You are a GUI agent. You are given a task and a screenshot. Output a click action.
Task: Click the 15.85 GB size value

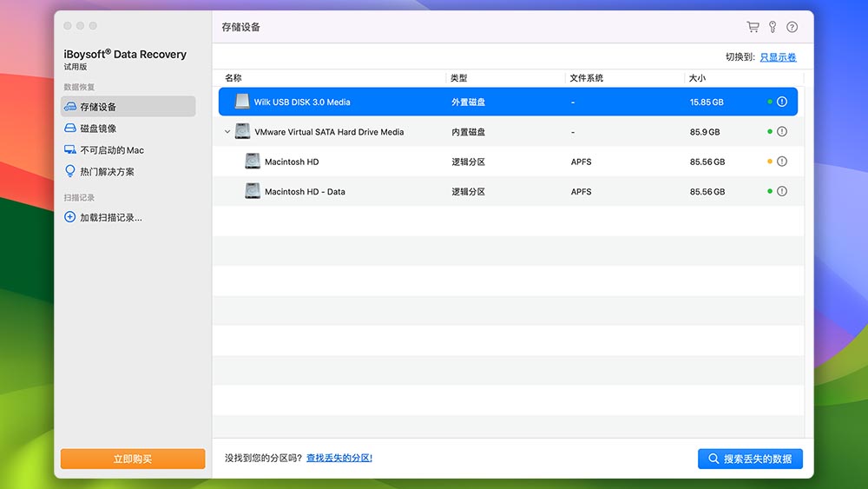click(x=707, y=102)
